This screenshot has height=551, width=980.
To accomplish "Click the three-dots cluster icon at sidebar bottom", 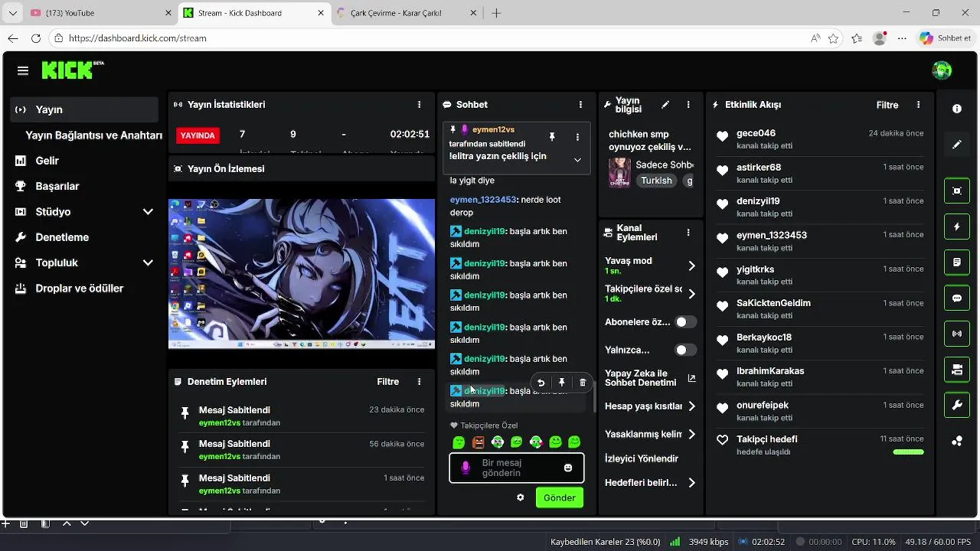I will pyautogui.click(x=957, y=441).
